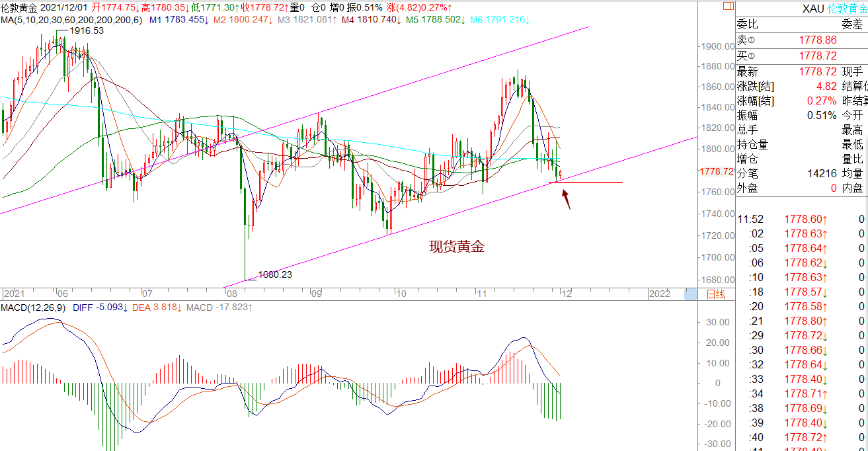Screen dimensions: 868x451
Task: Click the 买① bid row label
Action: (x=746, y=56)
